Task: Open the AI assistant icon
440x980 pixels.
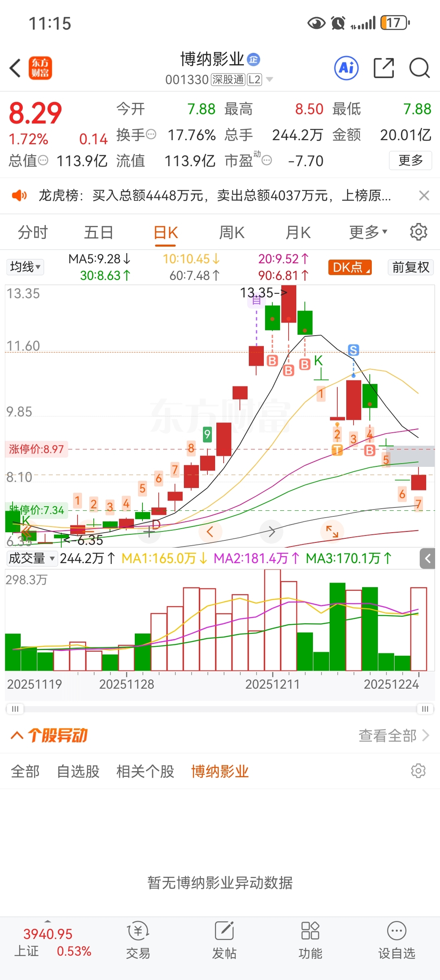Action: click(x=346, y=68)
